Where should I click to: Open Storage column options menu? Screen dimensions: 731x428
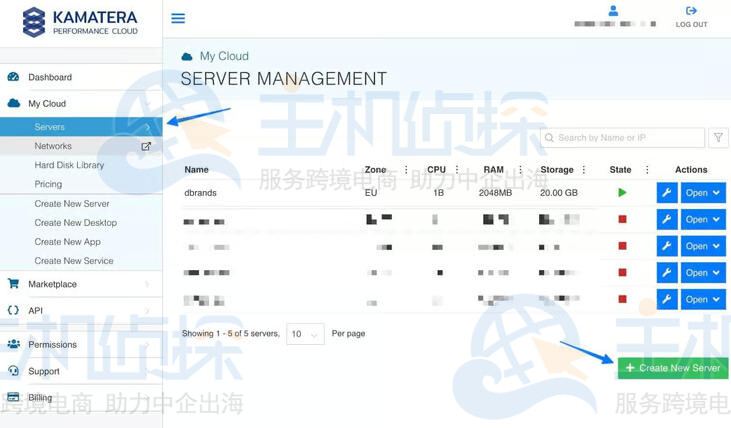pos(584,170)
